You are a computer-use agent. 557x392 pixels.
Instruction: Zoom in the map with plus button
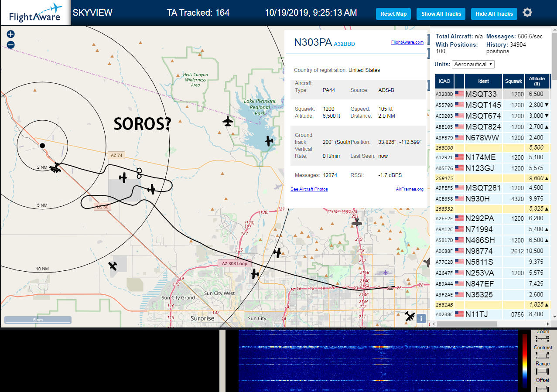[11, 34]
